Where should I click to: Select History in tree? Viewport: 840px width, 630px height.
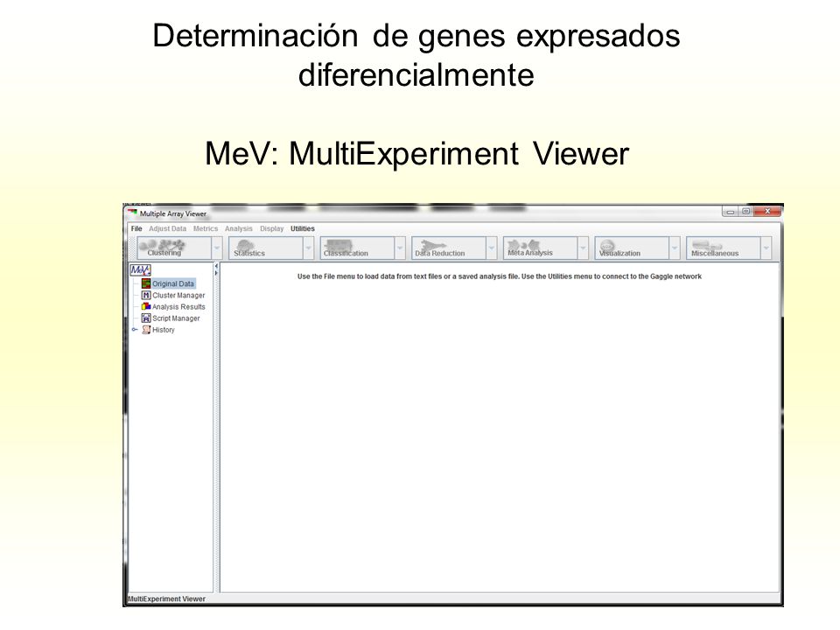click(164, 330)
